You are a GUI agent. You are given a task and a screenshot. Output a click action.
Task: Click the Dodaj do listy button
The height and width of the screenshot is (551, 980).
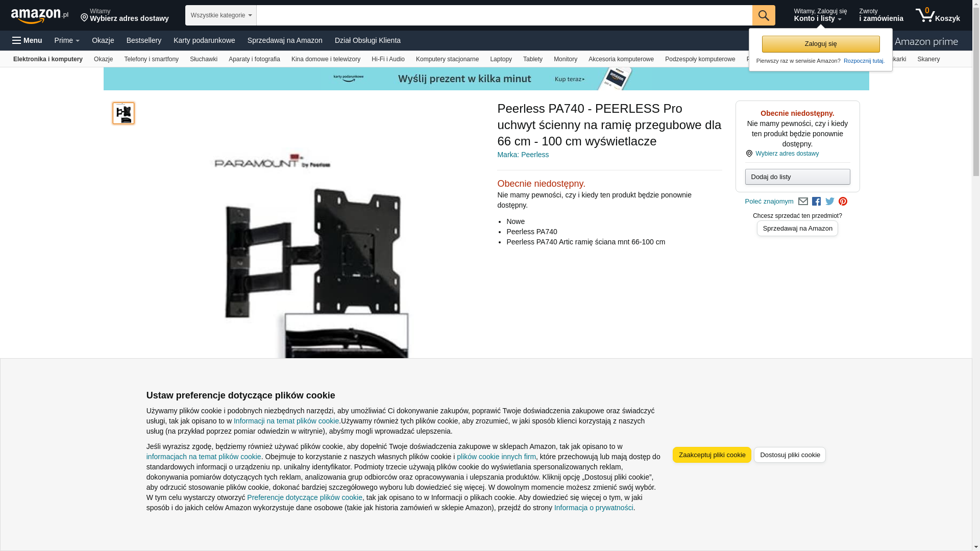[x=797, y=177]
